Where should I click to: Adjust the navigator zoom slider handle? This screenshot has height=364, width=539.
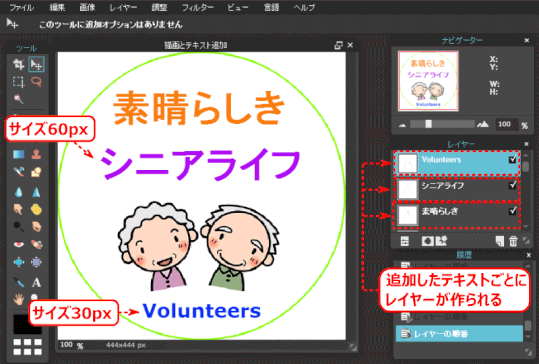click(x=428, y=124)
